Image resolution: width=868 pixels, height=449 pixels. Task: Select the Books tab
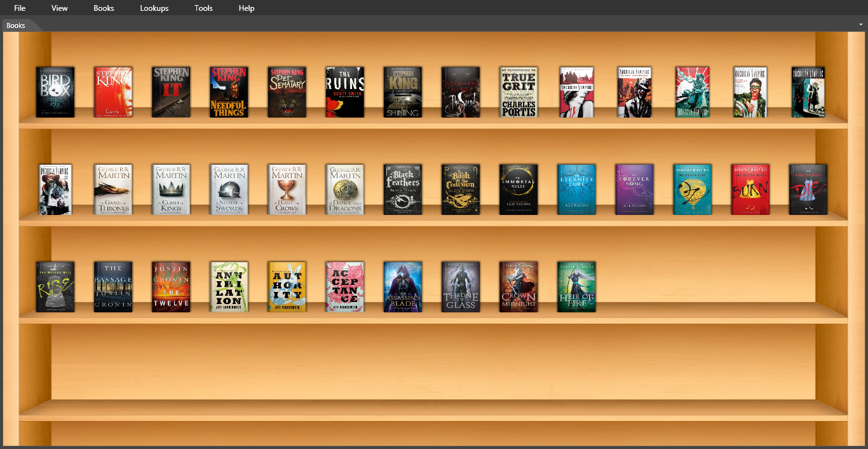point(16,25)
